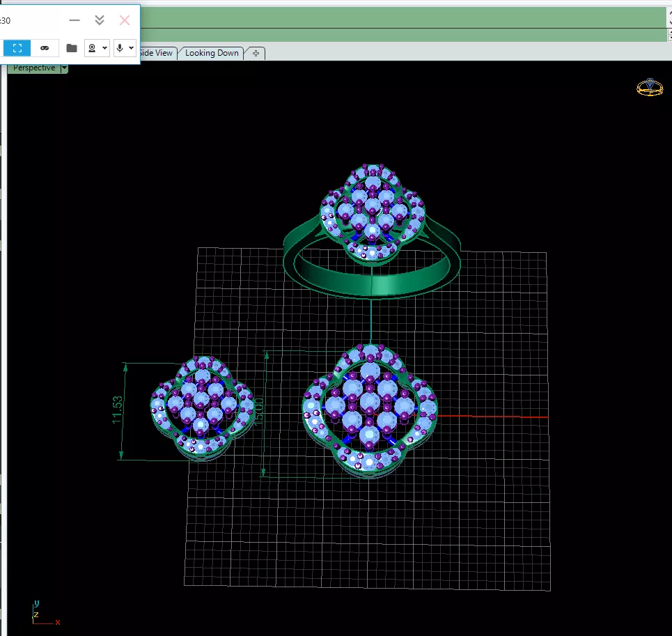The height and width of the screenshot is (636, 672).
Task: Toggle the microphone recording icon
Action: coord(120,48)
